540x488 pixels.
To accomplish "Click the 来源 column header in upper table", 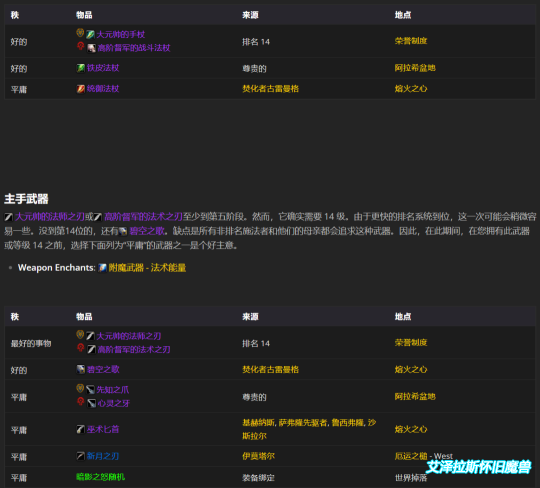I will pyautogui.click(x=250, y=15).
